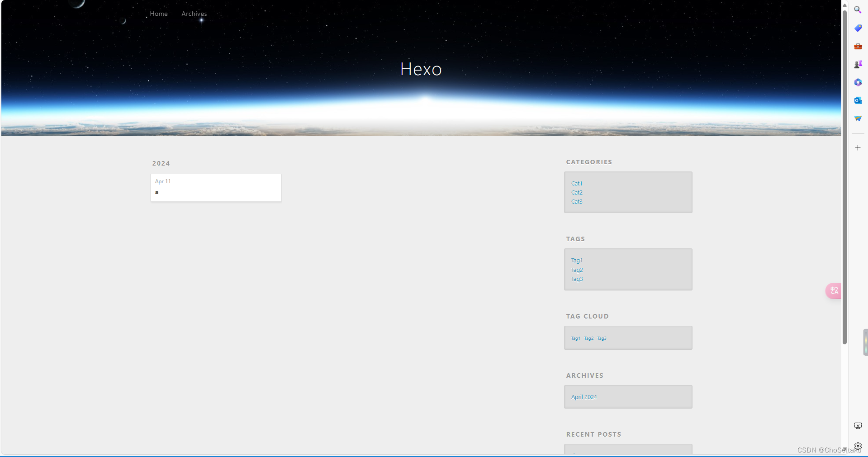Open Tag3 in the Tags list
Viewport: 868px width, 457px height.
tap(577, 279)
